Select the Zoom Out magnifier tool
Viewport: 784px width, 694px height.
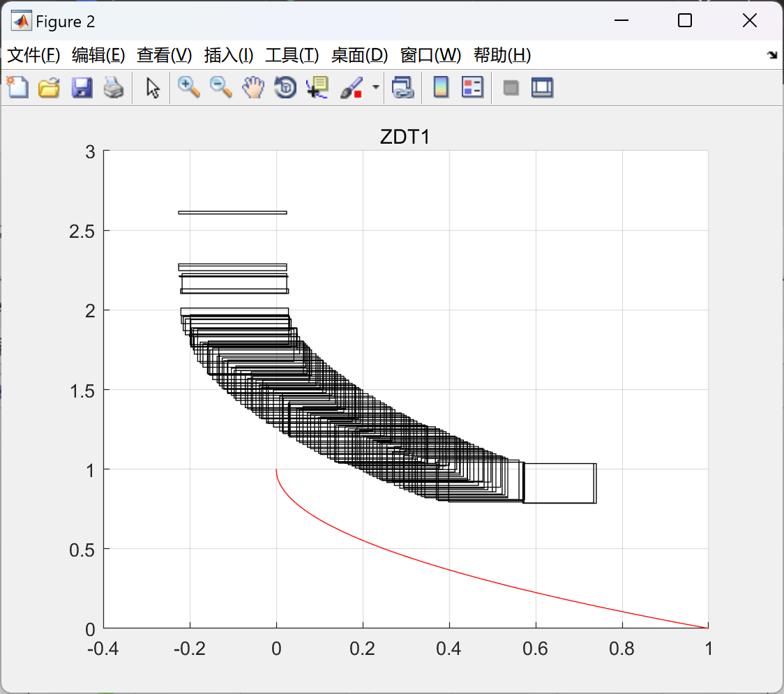click(220, 87)
